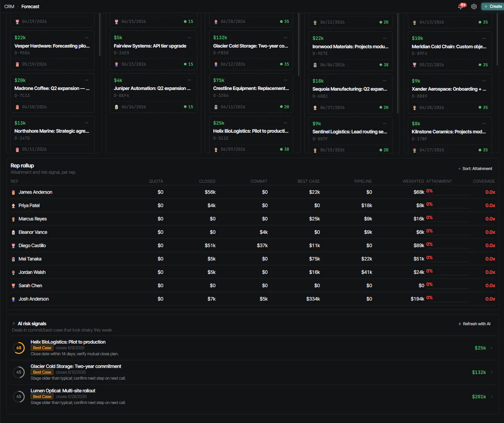The image size is (504, 423).
Task: Click the Best Case badge under Lumen Optical
Action: (x=42, y=397)
